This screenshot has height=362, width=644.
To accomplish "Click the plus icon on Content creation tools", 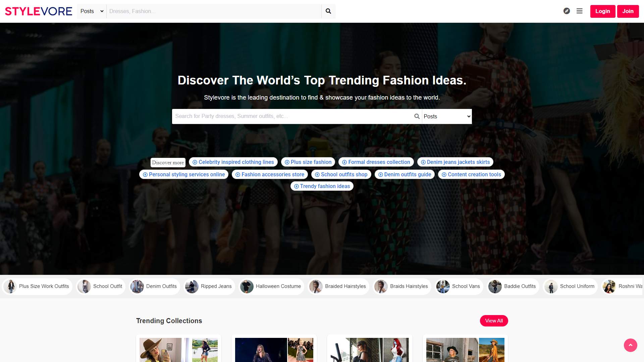I will pyautogui.click(x=444, y=174).
